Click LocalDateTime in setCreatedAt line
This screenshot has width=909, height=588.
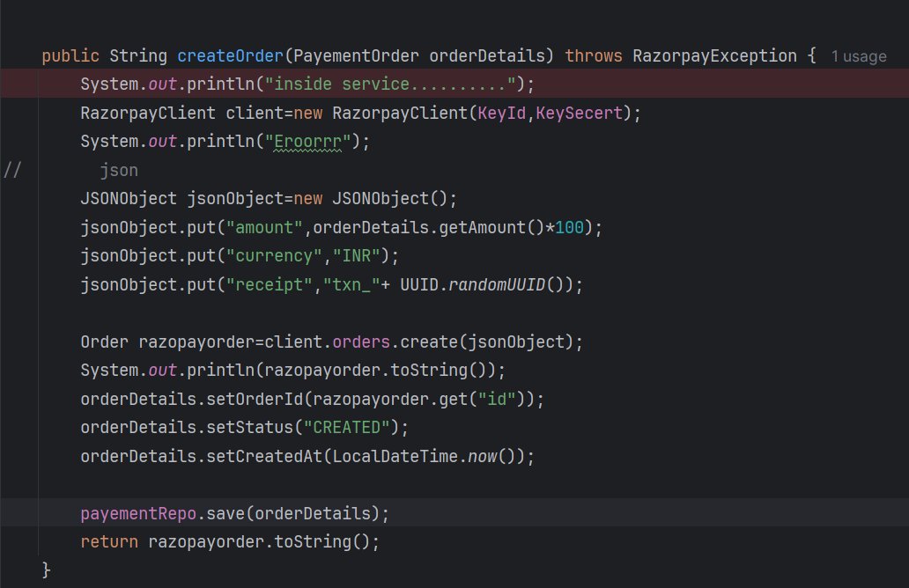(395, 457)
